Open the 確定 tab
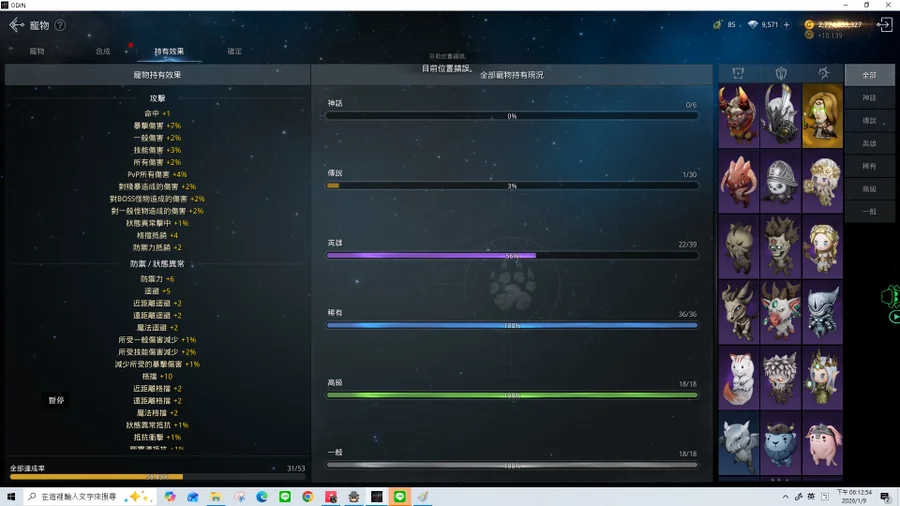This screenshot has width=900, height=506. [234, 51]
